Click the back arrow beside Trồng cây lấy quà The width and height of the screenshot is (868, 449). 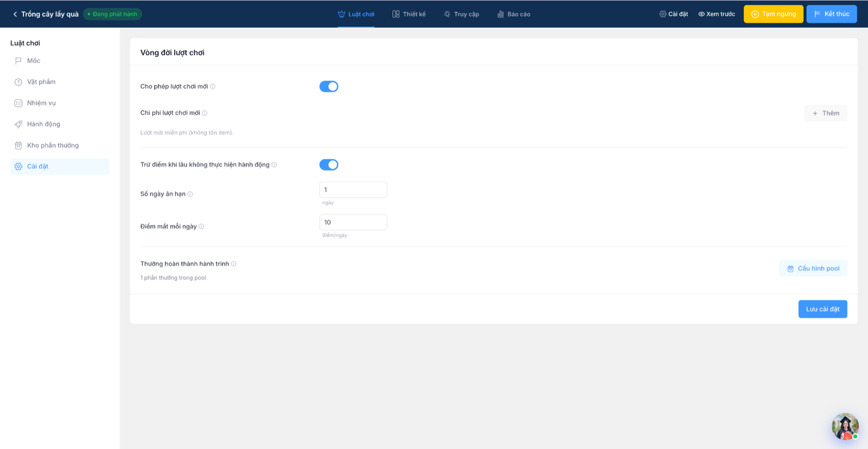click(x=15, y=14)
